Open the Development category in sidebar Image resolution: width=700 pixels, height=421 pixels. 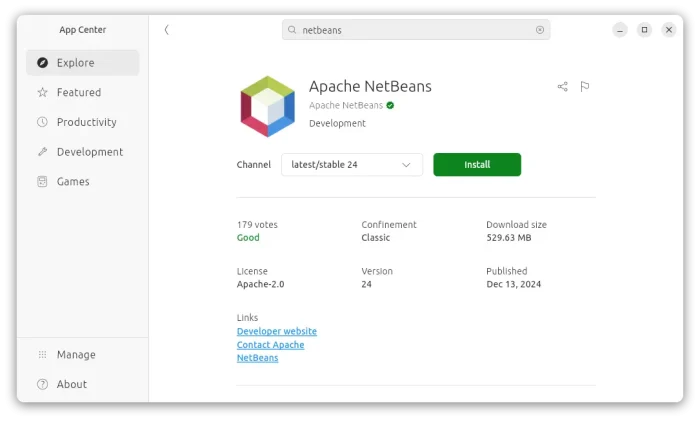(83, 152)
